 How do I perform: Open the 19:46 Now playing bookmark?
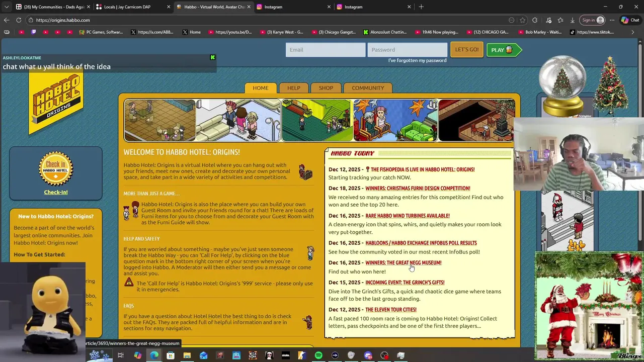click(x=437, y=32)
